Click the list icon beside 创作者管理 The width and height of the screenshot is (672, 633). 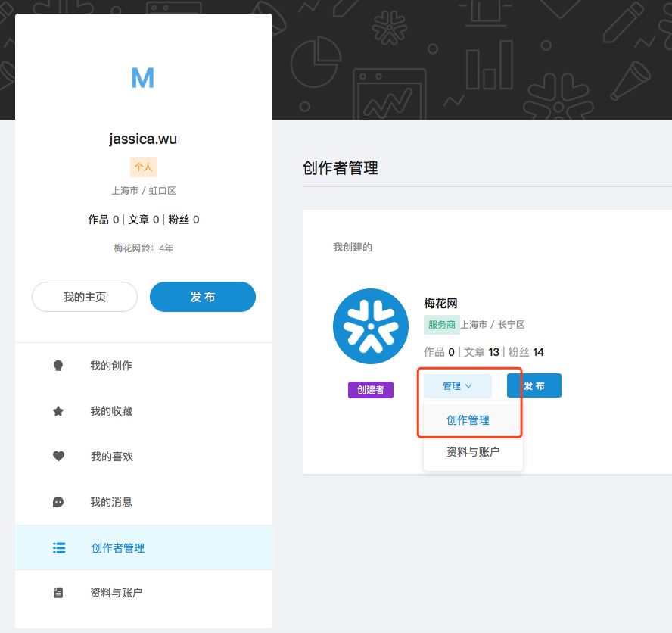[x=58, y=547]
